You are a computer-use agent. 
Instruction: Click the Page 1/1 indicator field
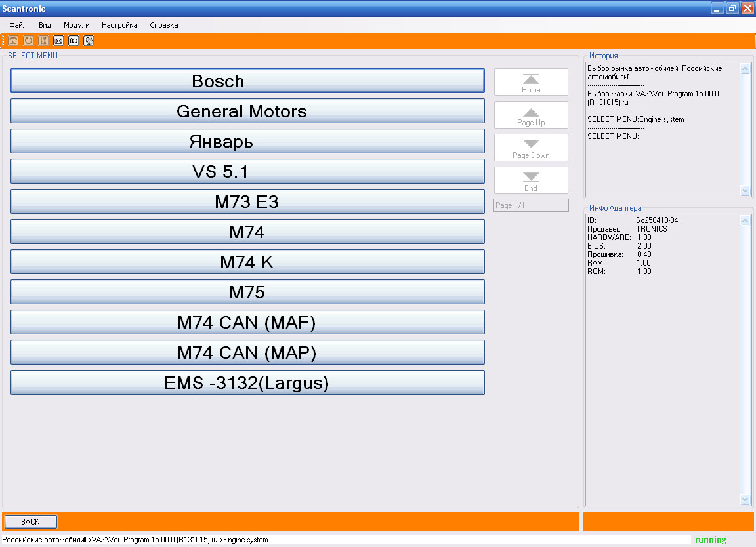(531, 205)
